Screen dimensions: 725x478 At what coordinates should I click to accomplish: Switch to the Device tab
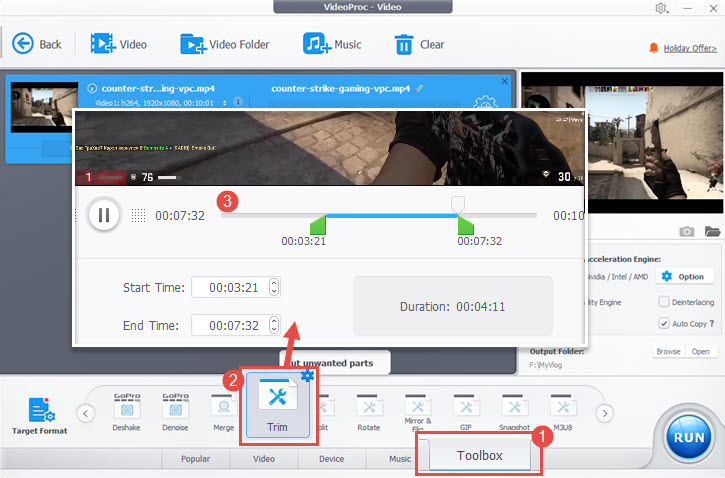click(x=332, y=459)
